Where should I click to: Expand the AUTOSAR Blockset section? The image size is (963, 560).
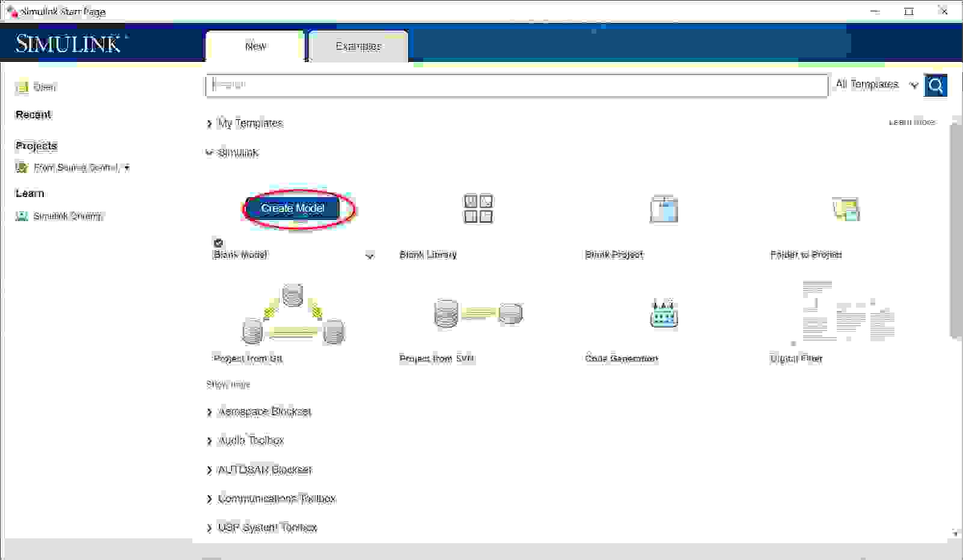tap(209, 470)
